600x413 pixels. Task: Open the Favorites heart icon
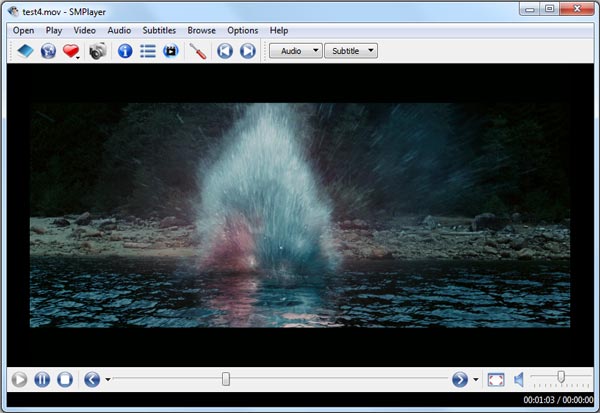pos(71,51)
